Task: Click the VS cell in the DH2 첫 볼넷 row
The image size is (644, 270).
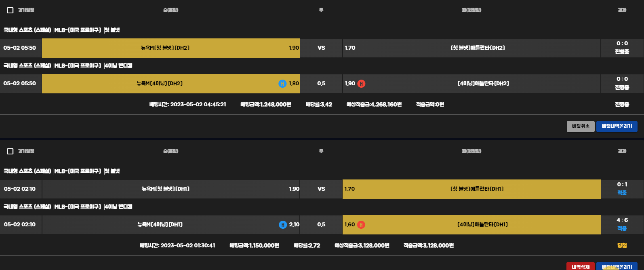Action: [x=321, y=48]
